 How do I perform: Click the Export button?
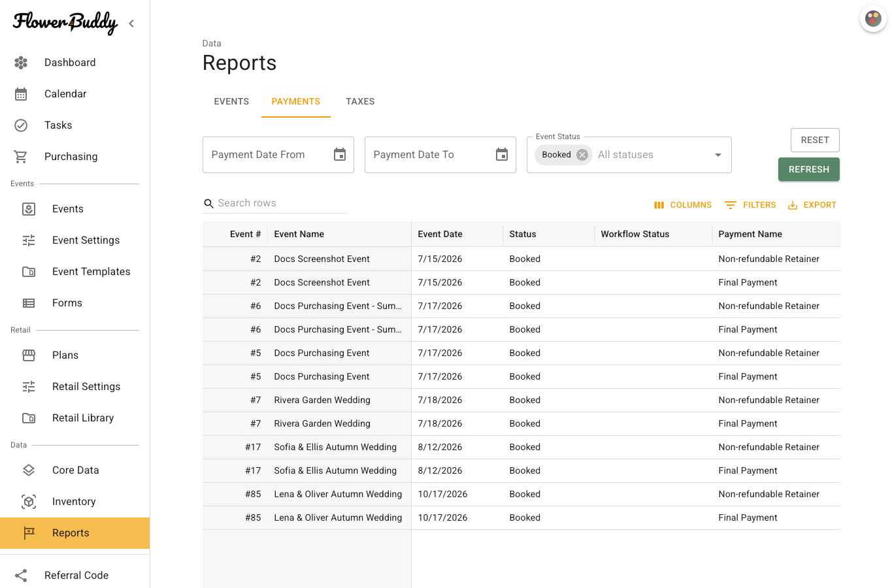[812, 205]
